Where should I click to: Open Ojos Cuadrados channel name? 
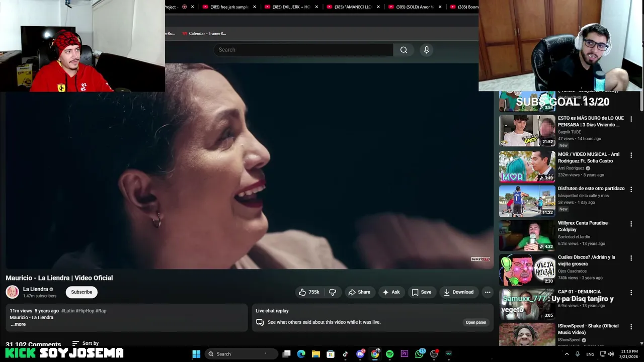click(572, 271)
